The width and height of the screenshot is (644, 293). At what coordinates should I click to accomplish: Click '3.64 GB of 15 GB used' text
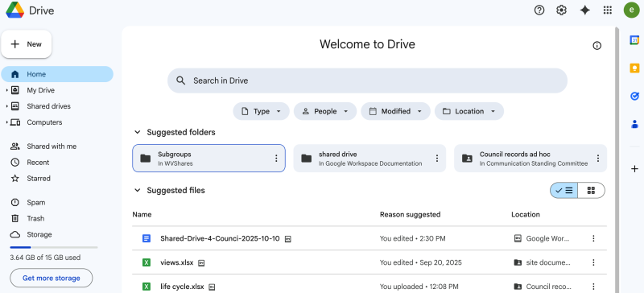tap(45, 258)
